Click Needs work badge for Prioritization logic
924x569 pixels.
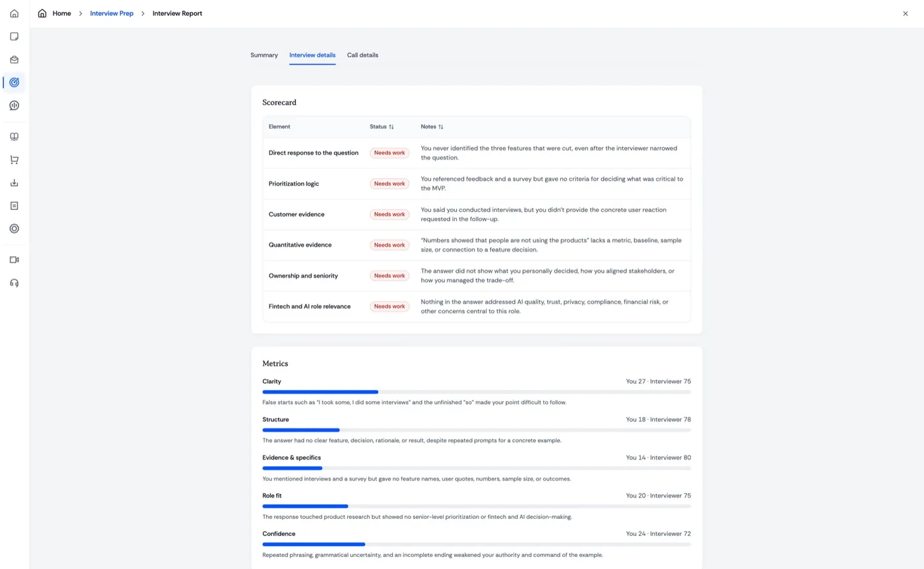(x=389, y=184)
